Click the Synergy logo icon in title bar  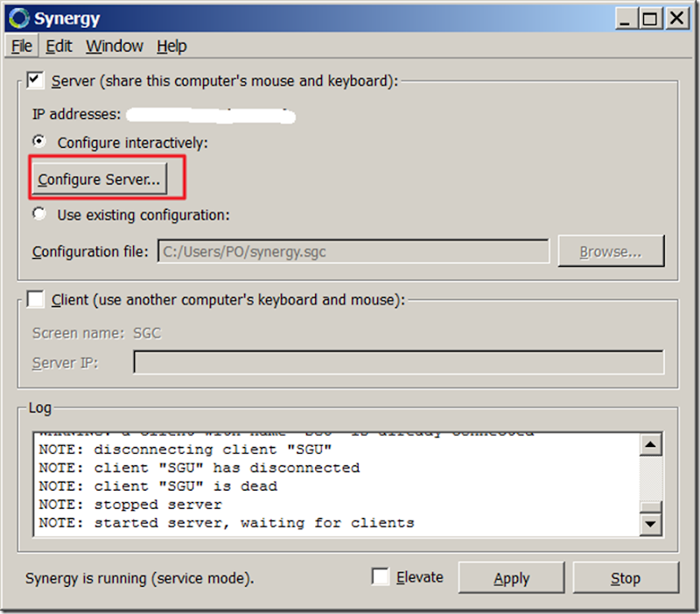click(19, 18)
